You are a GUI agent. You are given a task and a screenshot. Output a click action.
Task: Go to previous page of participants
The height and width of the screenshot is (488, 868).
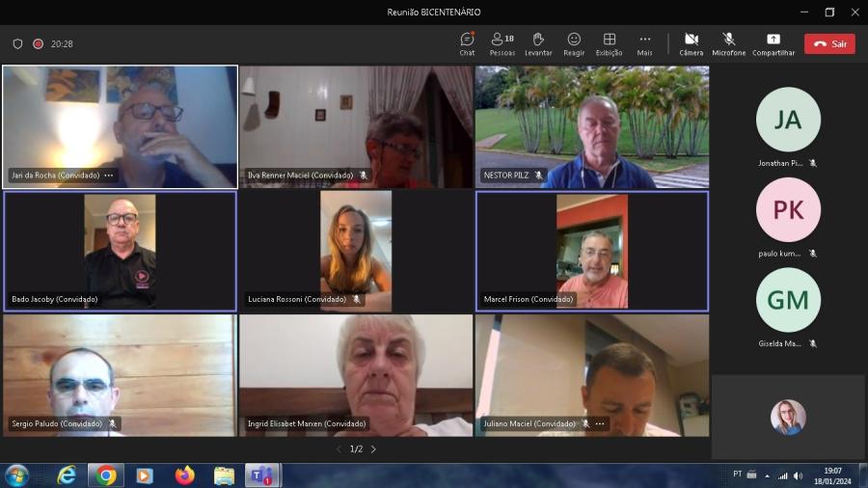coord(339,449)
